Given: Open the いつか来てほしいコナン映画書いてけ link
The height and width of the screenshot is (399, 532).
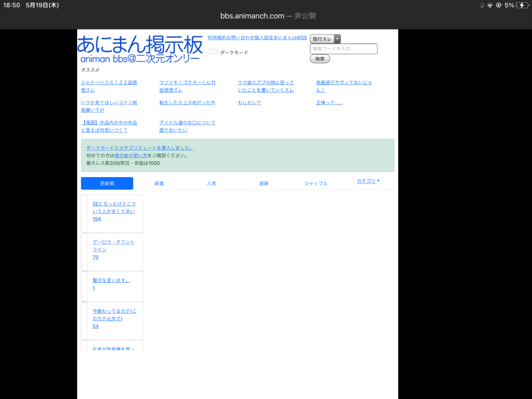Looking at the screenshot, I should [x=109, y=106].
